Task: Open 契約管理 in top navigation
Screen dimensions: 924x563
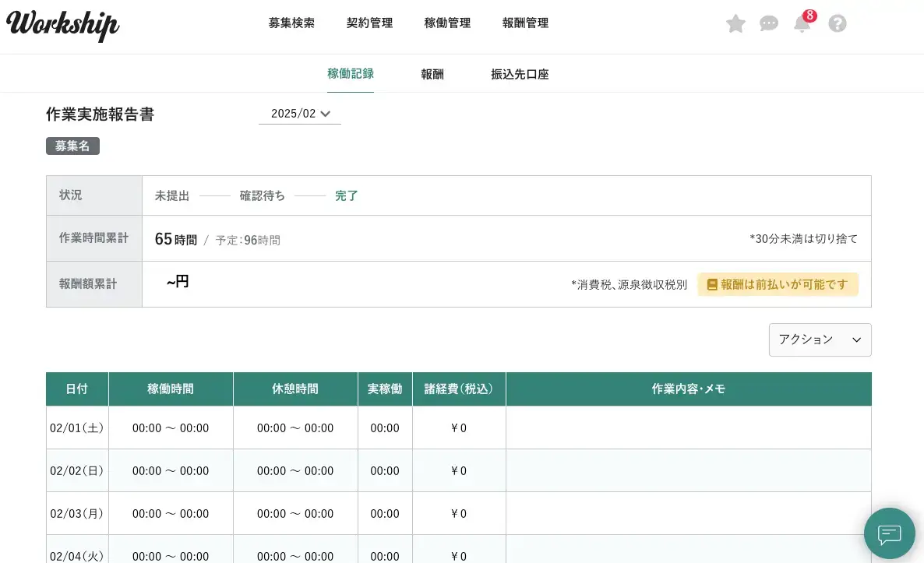Action: pos(369,23)
